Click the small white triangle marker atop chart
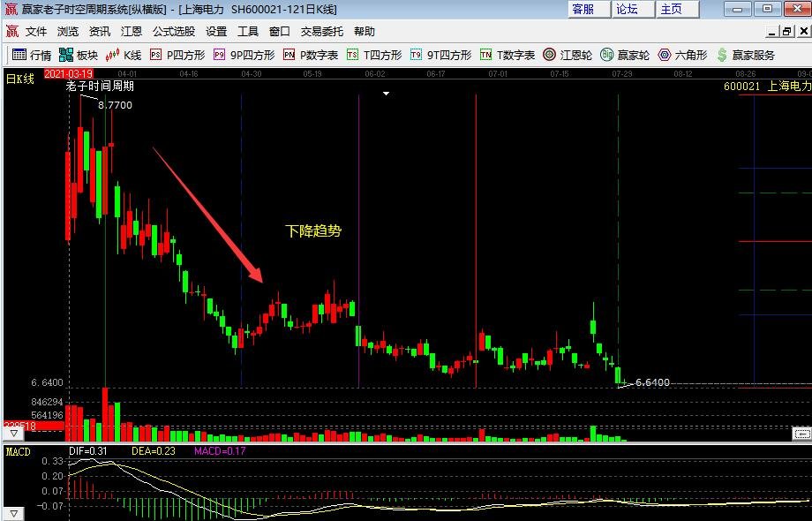 (386, 94)
